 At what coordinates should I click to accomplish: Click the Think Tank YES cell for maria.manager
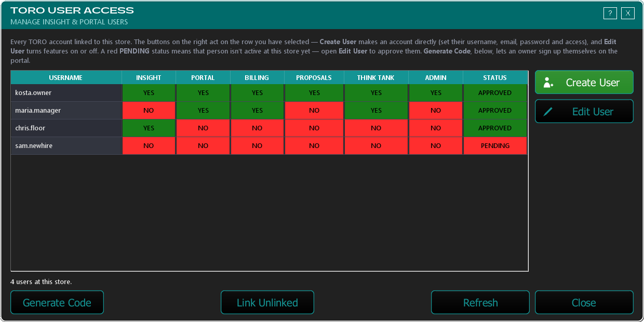(x=376, y=111)
